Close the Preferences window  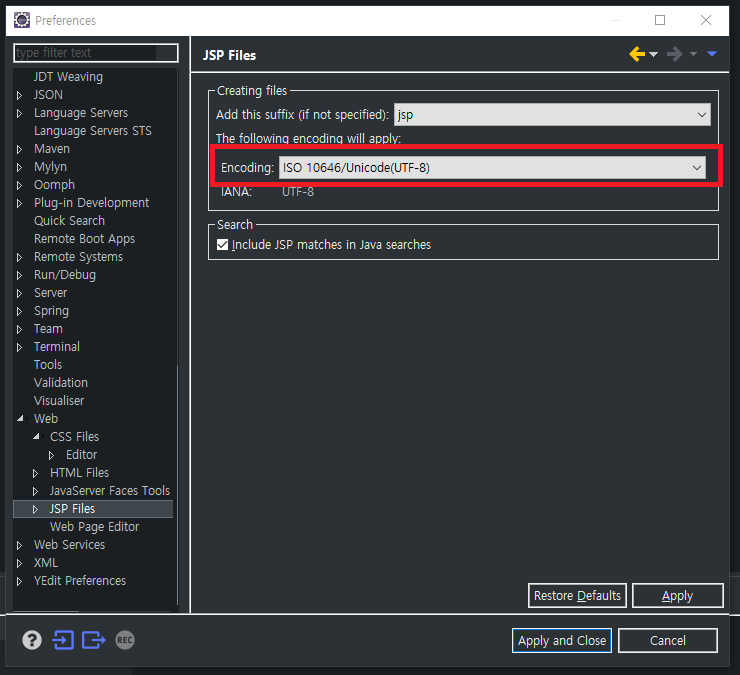[706, 20]
